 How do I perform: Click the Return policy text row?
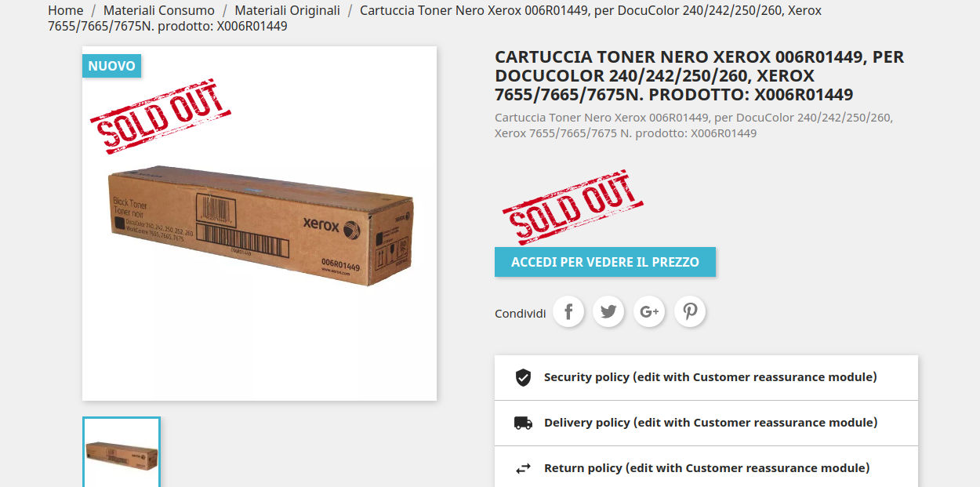point(706,468)
